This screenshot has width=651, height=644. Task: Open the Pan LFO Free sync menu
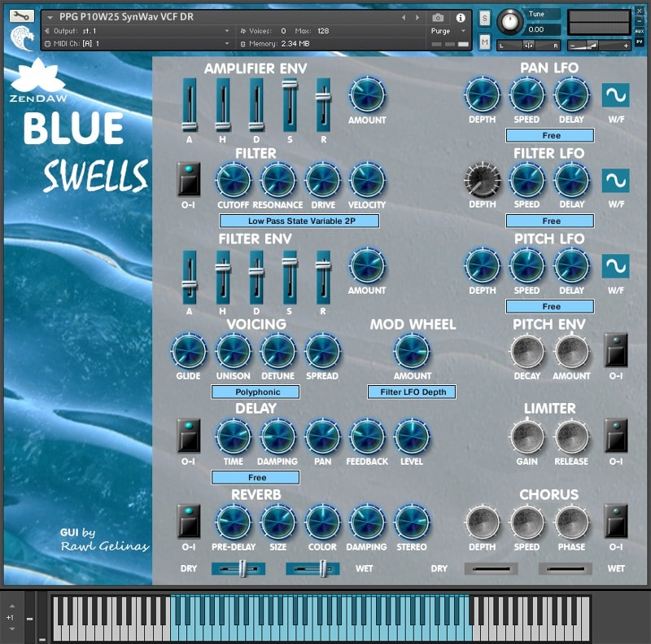coord(550,135)
